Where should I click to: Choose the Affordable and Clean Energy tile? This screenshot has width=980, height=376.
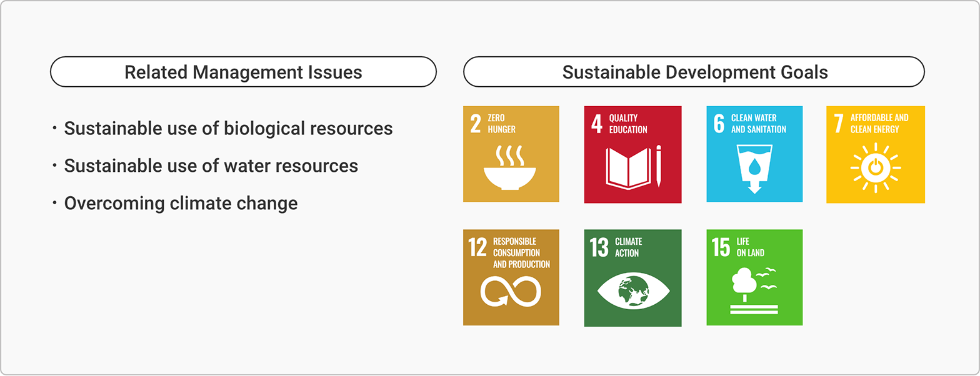tap(875, 154)
